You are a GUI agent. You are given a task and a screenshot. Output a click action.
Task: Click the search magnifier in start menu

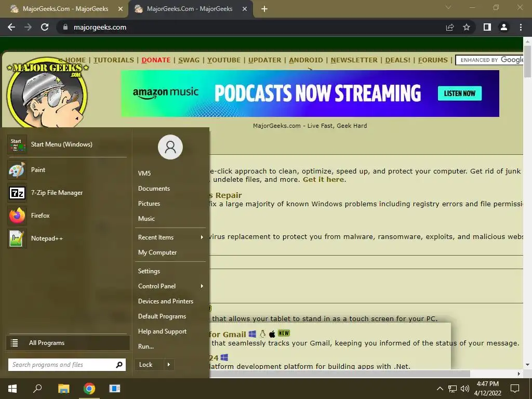click(x=119, y=365)
